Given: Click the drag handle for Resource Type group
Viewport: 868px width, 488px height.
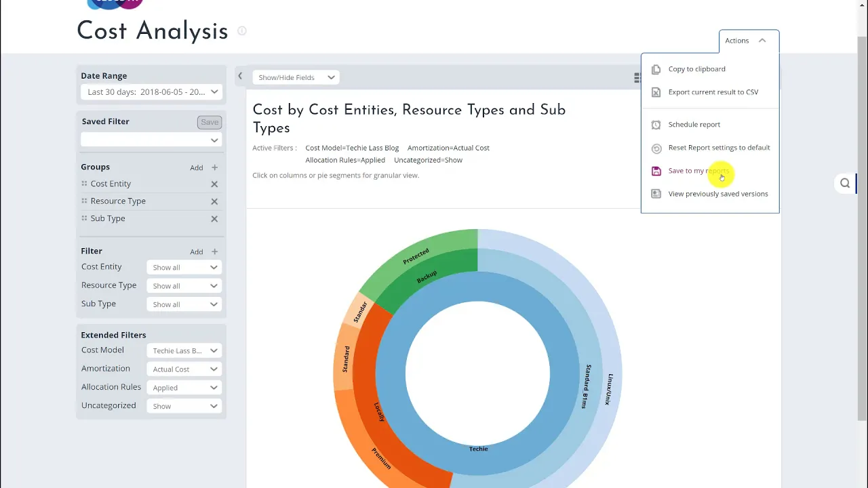Looking at the screenshot, I should [x=84, y=201].
